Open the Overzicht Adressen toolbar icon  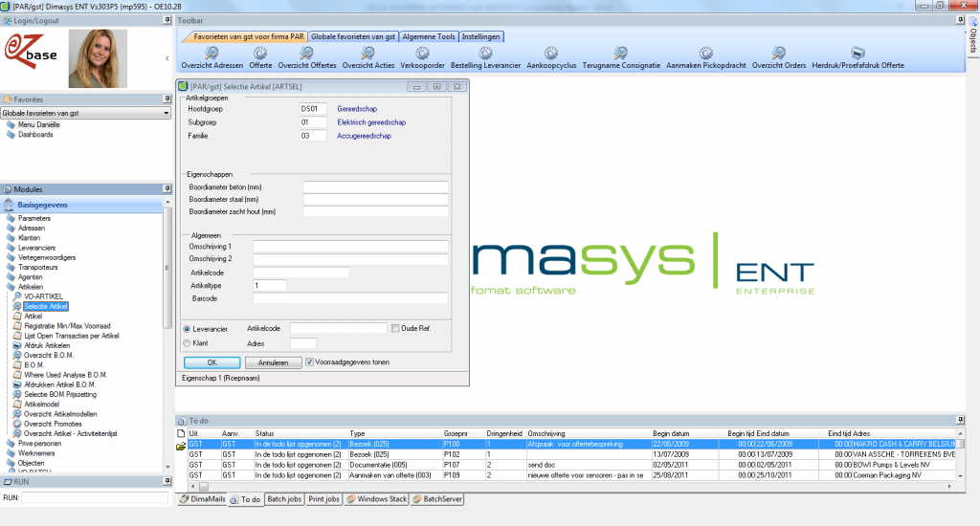(212, 54)
